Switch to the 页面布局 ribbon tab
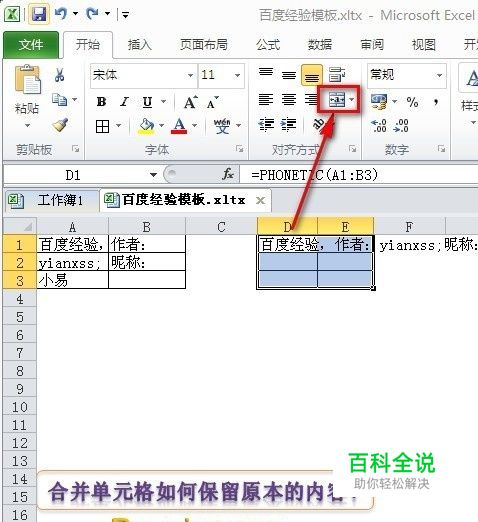The width and height of the screenshot is (478, 522). (204, 45)
